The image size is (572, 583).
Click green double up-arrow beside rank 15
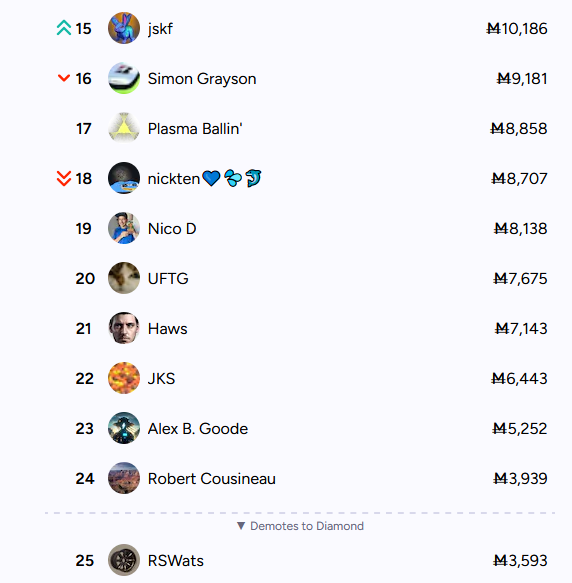pyautogui.click(x=64, y=28)
